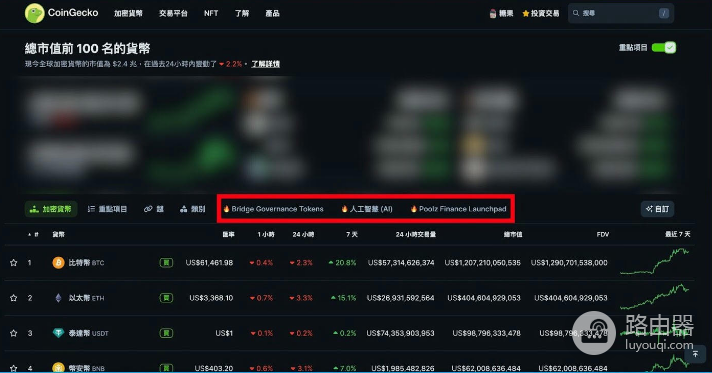Click Bitcoin market cap US$1,207,210,050,535
712x373 pixels.
click(483, 263)
